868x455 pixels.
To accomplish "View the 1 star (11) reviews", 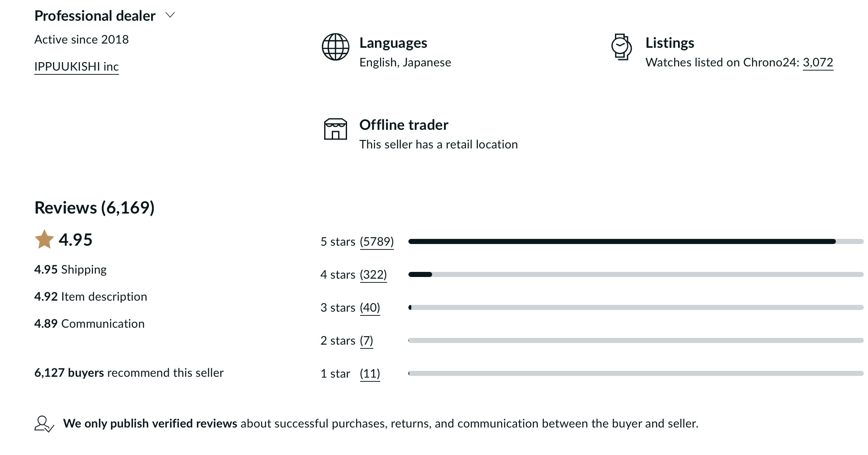I will [x=370, y=374].
